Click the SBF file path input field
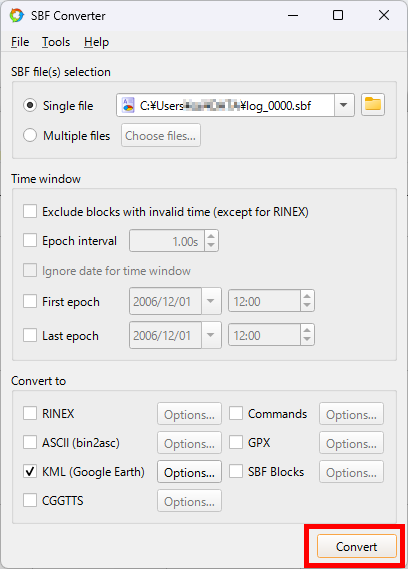Screen dimensions: 408x569 click(225, 105)
